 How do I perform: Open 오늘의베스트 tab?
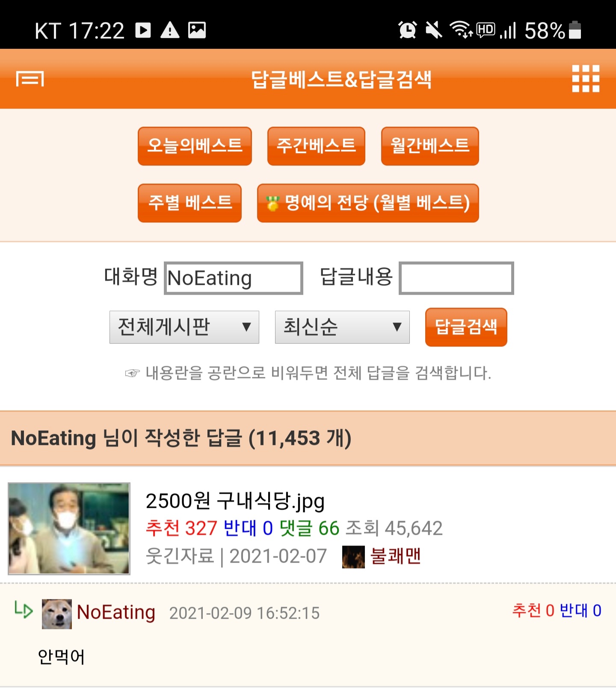195,146
